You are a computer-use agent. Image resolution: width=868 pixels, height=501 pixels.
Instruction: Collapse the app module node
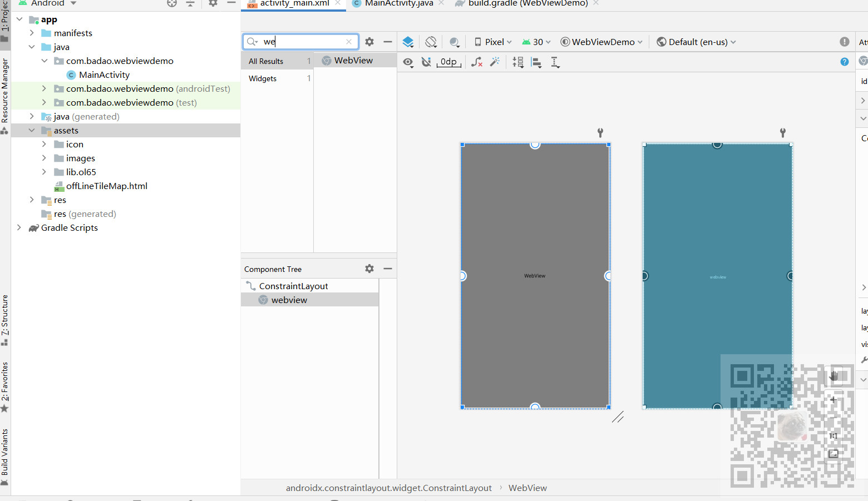[19, 19]
